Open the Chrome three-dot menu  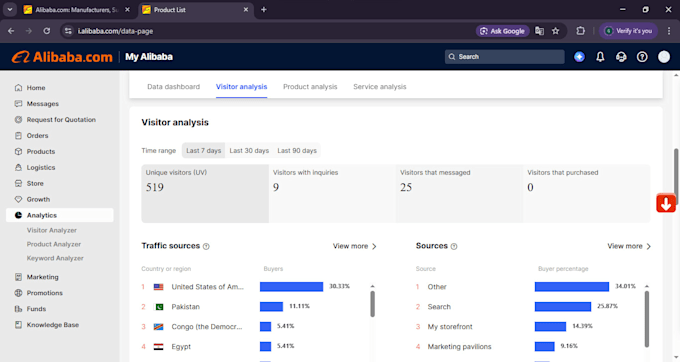tap(669, 31)
